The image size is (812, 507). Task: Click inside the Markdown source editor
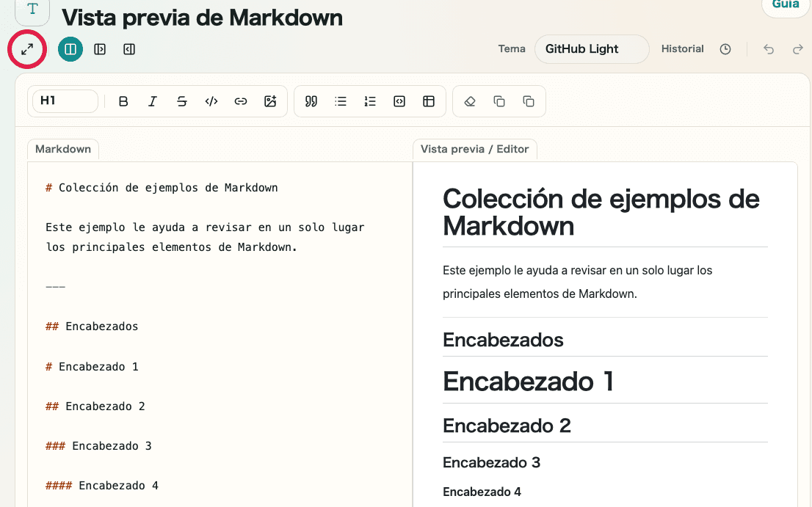click(x=220, y=293)
